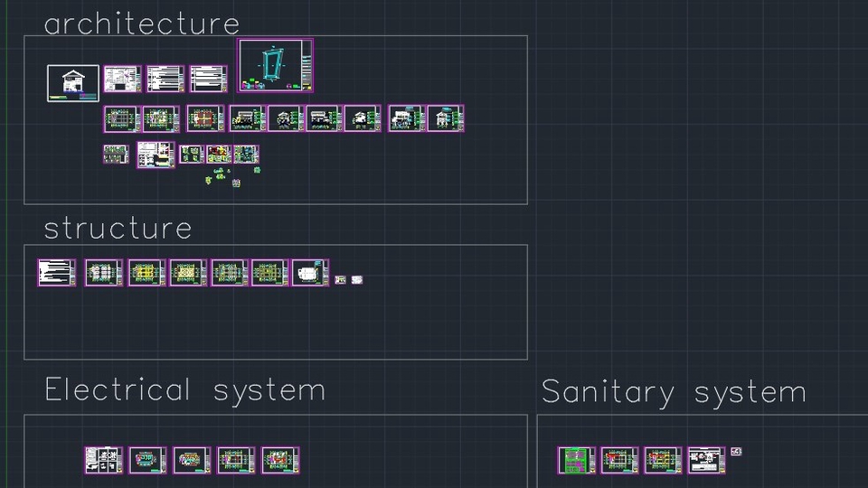Screen dimensions: 868x488
Task: Select green first sheet in Sanitary system
Action: (x=576, y=460)
